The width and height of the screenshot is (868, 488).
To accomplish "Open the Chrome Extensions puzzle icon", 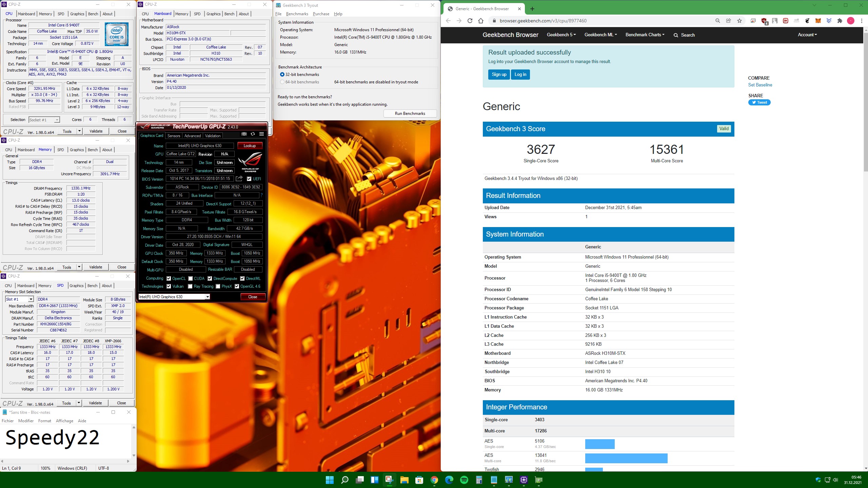I will [x=840, y=21].
